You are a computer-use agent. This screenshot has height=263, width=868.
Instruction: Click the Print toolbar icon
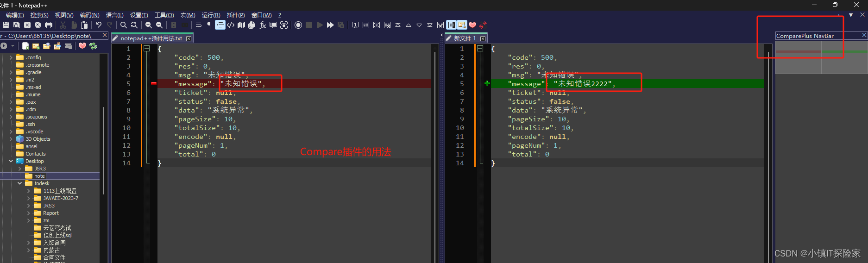49,25
